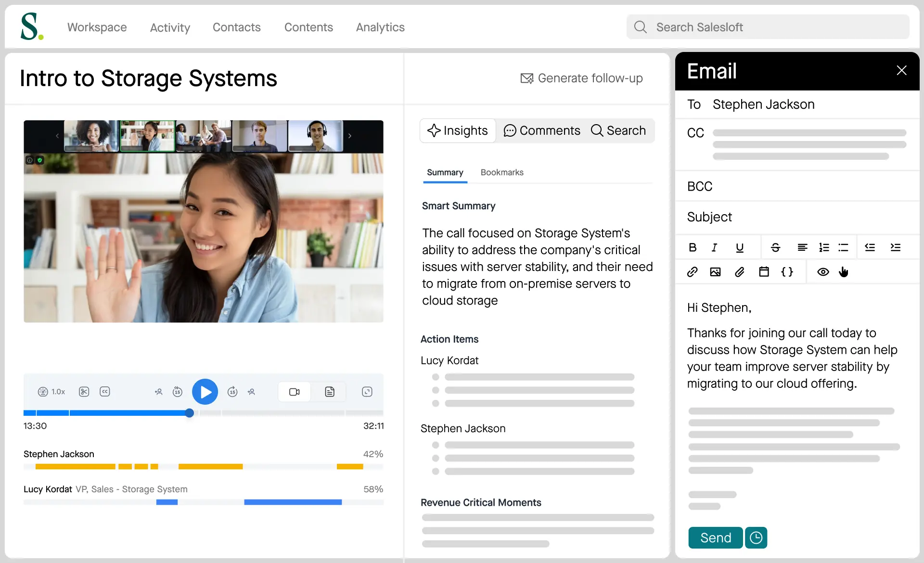The height and width of the screenshot is (563, 924).
Task: Click the scissors clip icon
Action: tap(84, 392)
